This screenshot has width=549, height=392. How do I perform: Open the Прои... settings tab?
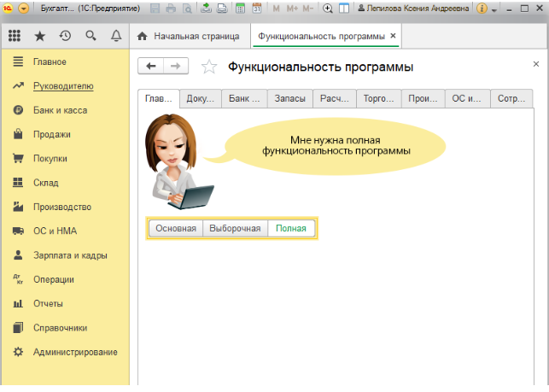click(x=423, y=99)
